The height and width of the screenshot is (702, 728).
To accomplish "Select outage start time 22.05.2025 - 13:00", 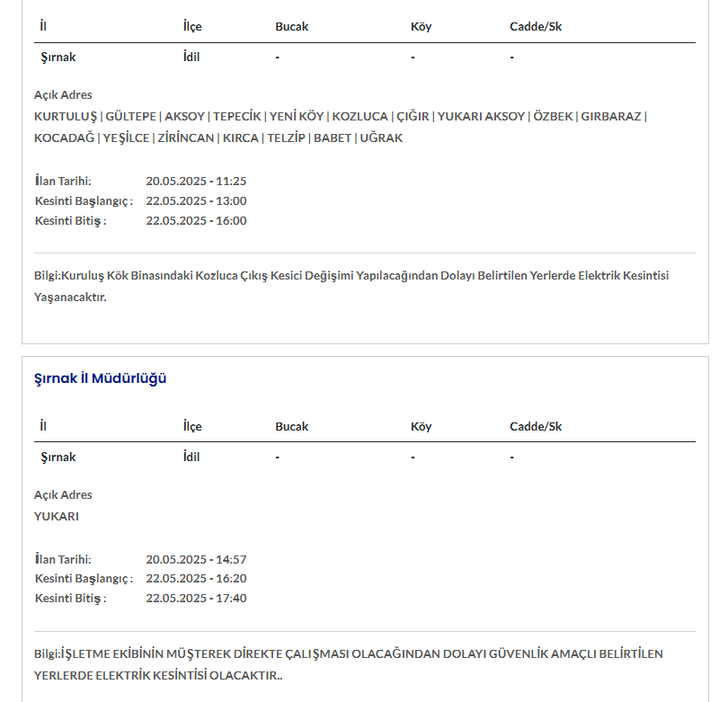I will click(196, 200).
